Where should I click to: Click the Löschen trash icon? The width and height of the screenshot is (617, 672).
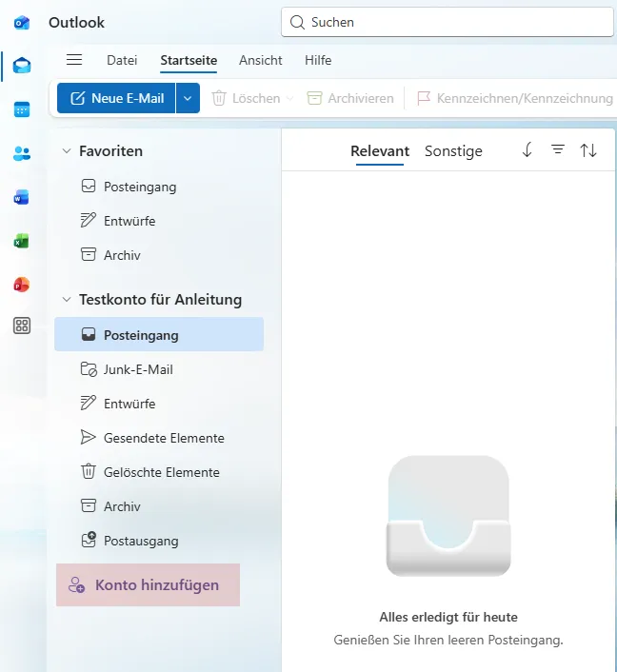pyautogui.click(x=219, y=98)
